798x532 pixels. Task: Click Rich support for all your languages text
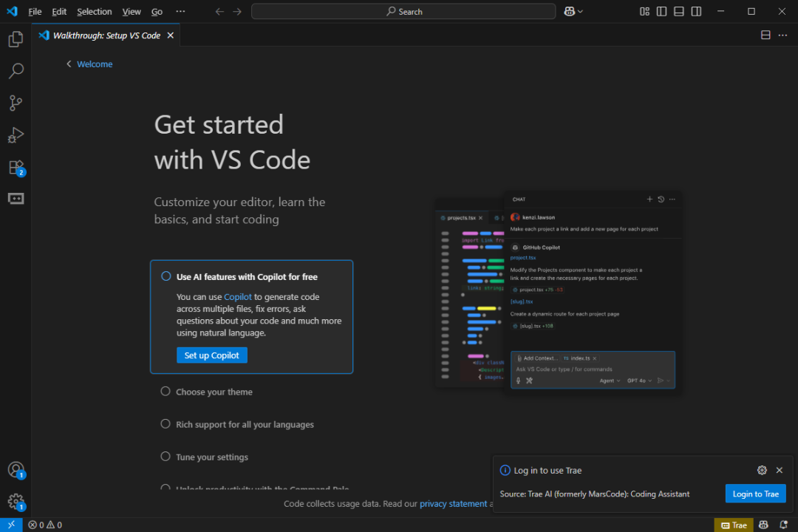click(x=245, y=425)
